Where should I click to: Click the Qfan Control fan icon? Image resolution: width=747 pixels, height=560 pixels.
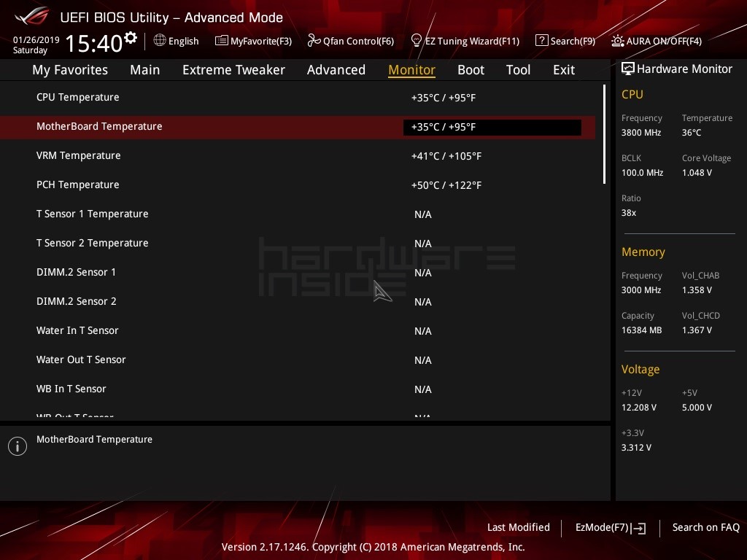click(314, 41)
